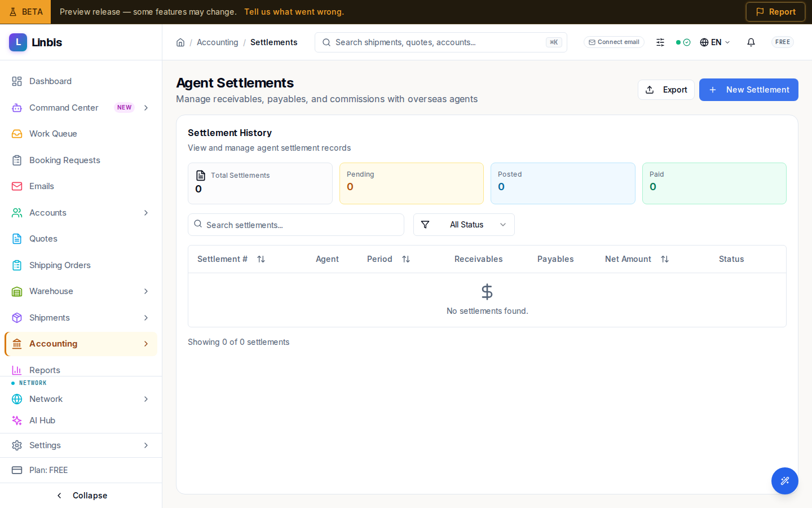Open the notifications bell
Viewport: 812px width, 508px height.
(x=751, y=42)
